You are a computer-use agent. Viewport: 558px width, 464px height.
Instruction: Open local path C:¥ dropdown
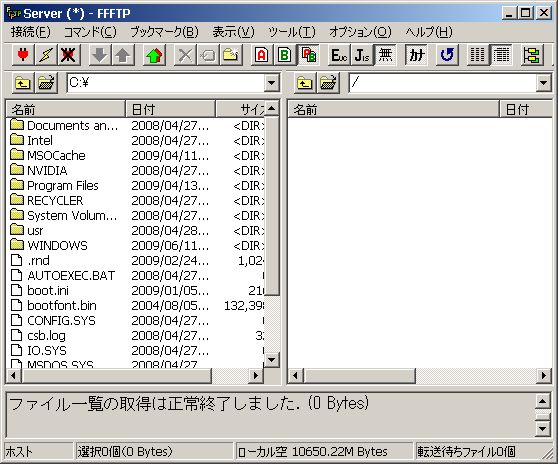272,83
